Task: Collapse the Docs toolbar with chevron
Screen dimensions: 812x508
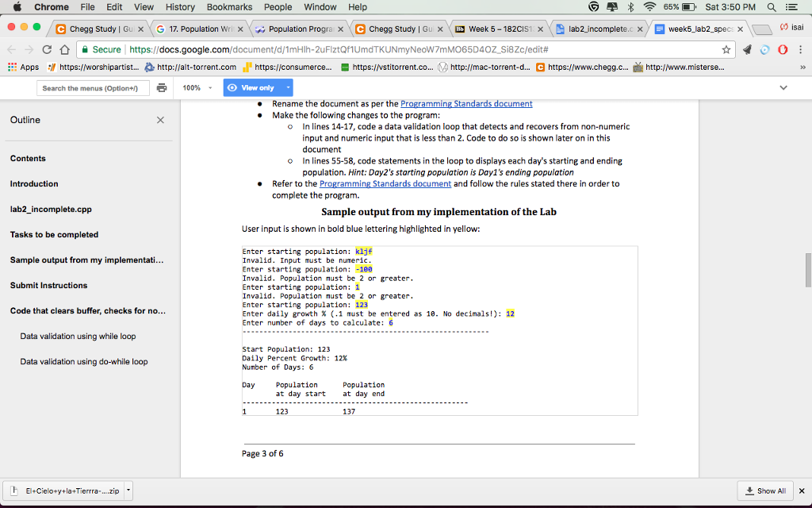Action: (783, 87)
